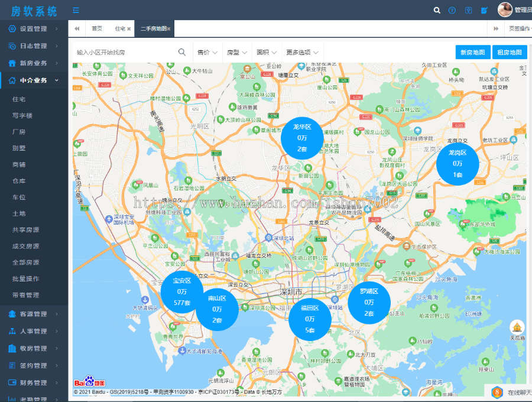Click the 租房地图 button
This screenshot has width=532, height=402.
510,52
